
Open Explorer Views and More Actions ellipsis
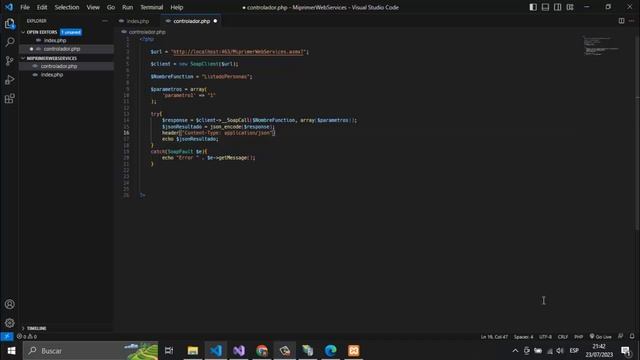105,21
